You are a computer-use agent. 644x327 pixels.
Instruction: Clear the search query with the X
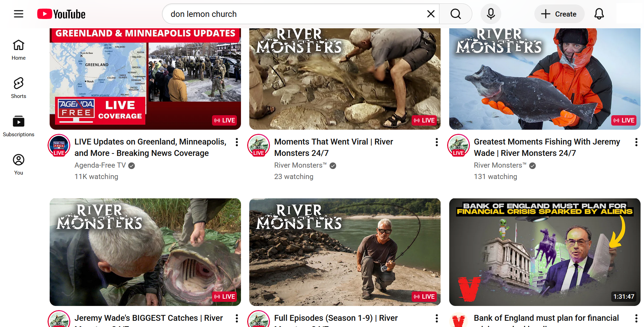(x=431, y=14)
